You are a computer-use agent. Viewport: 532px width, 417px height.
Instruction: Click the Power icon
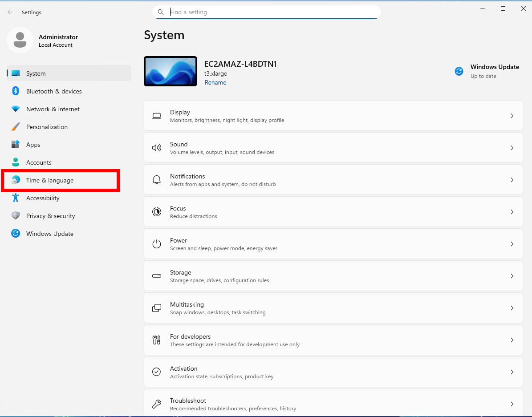tap(157, 244)
